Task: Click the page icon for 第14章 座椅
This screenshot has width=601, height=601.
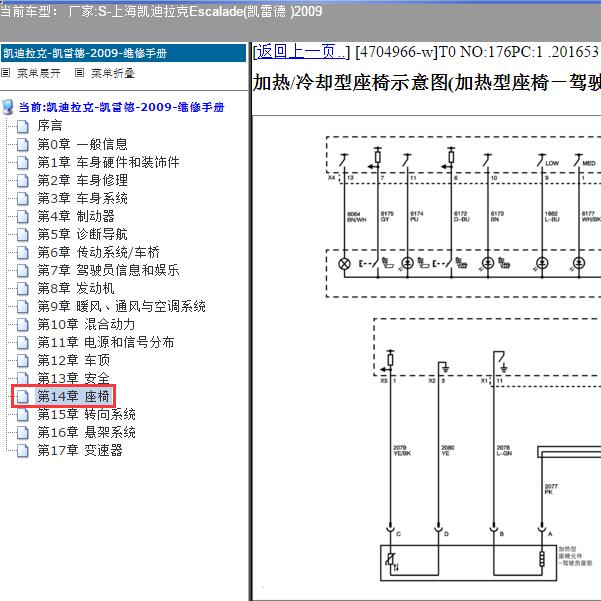Action: click(x=23, y=397)
